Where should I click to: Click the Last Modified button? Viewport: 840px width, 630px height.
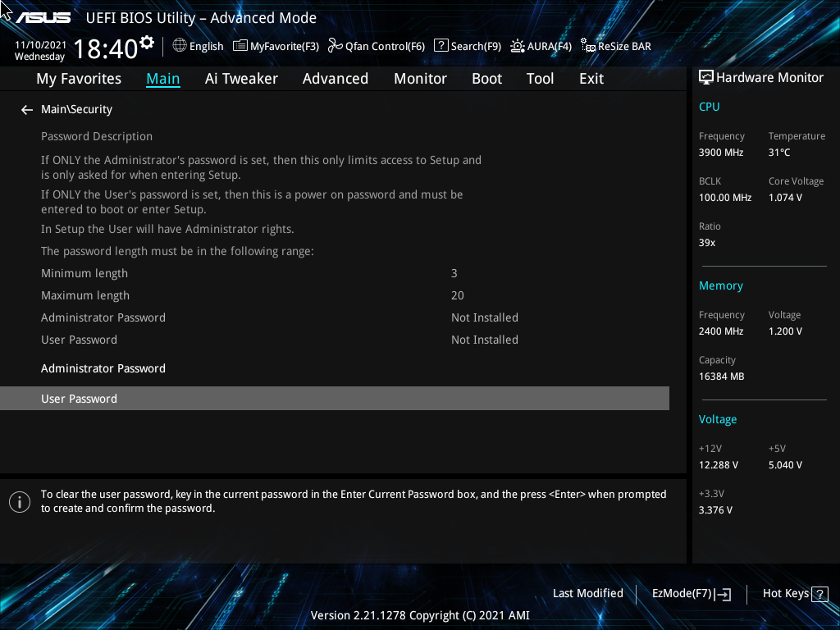[587, 594]
